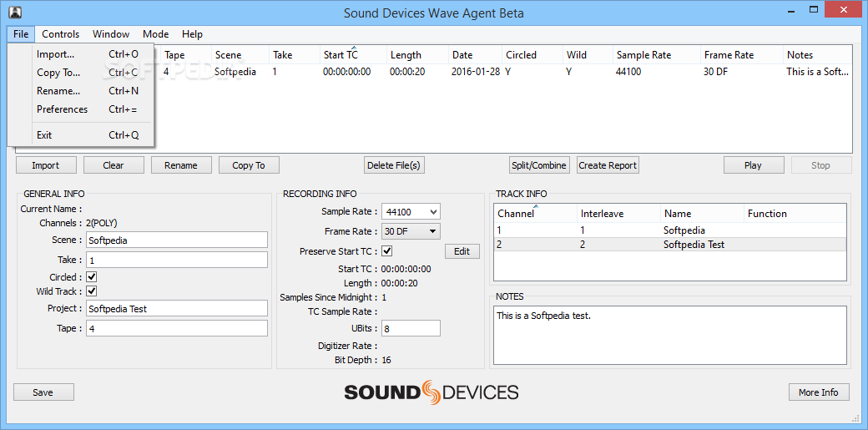Sort file list by Notes column header
The width and height of the screenshot is (868, 430).
(x=818, y=55)
